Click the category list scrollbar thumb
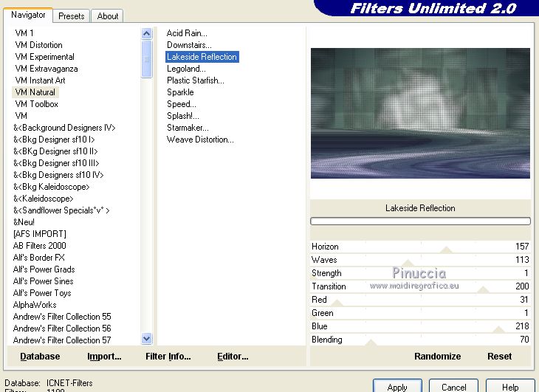The image size is (539, 392). tap(146, 59)
